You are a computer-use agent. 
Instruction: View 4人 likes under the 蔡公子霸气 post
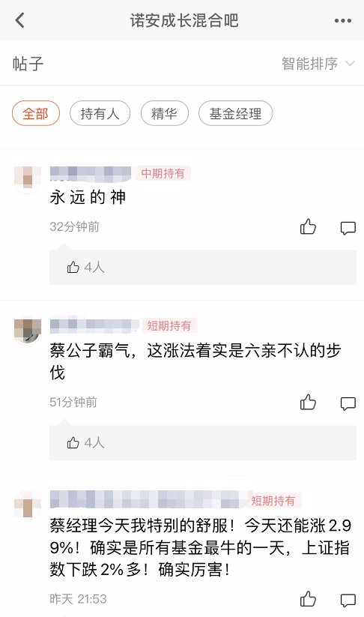(x=85, y=442)
